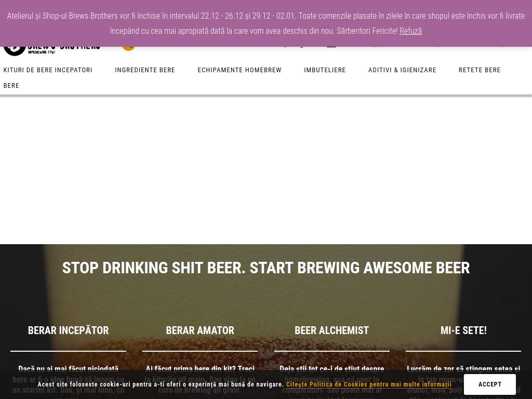Click the Berar Incepător heading

[68, 330]
